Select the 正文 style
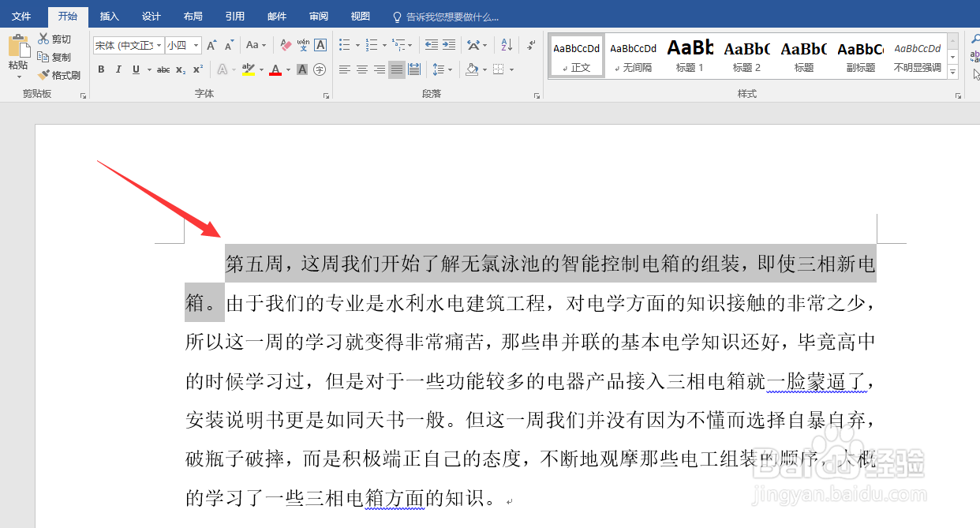The width and height of the screenshot is (980, 528). [576, 56]
